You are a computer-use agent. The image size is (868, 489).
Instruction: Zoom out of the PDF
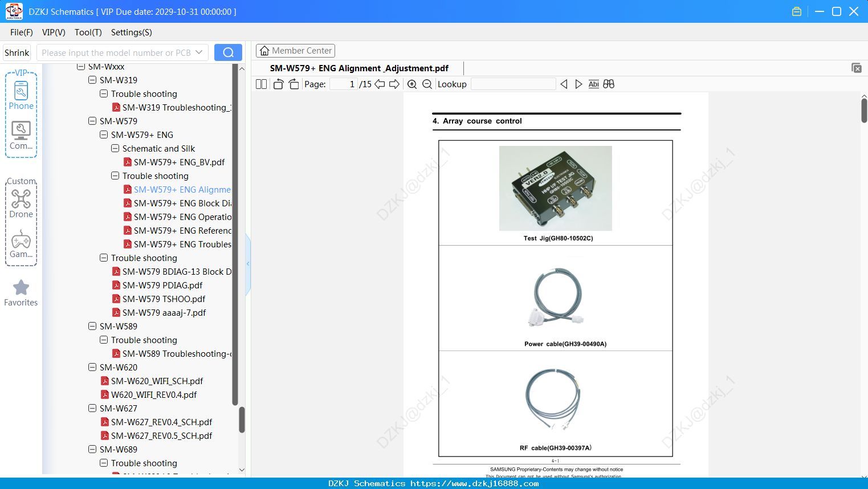(x=427, y=84)
